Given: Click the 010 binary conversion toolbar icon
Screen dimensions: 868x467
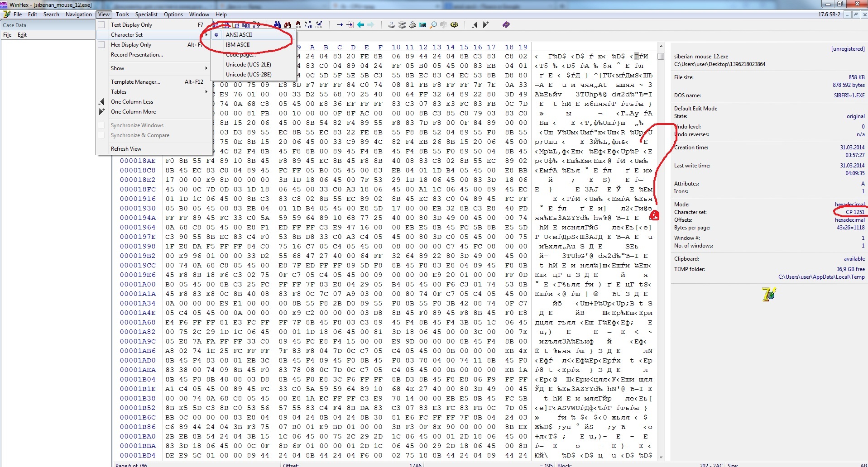Looking at the screenshot, I should [256, 25].
